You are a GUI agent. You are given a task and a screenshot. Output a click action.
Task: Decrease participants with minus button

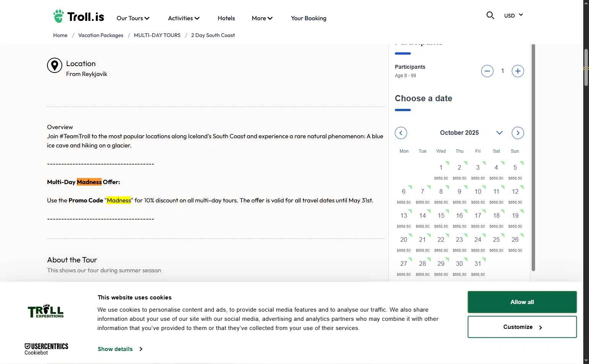(487, 71)
